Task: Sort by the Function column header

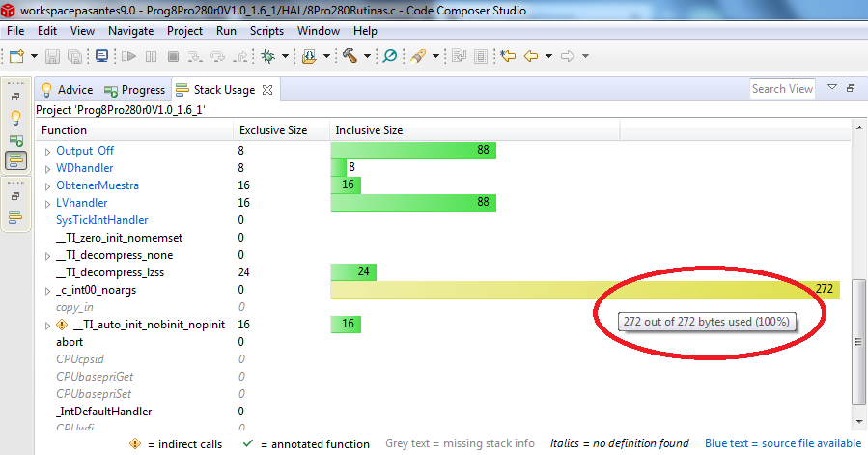Action: click(x=134, y=130)
